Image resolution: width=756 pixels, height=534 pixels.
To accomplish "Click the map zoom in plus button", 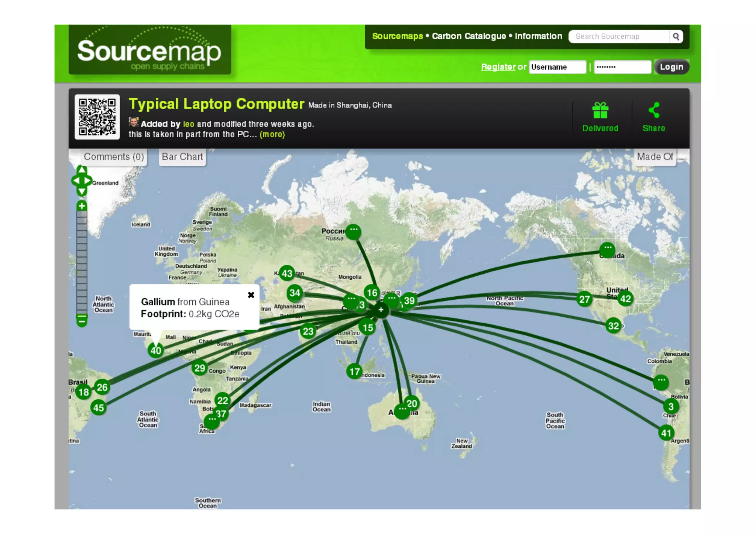I will (x=82, y=206).
